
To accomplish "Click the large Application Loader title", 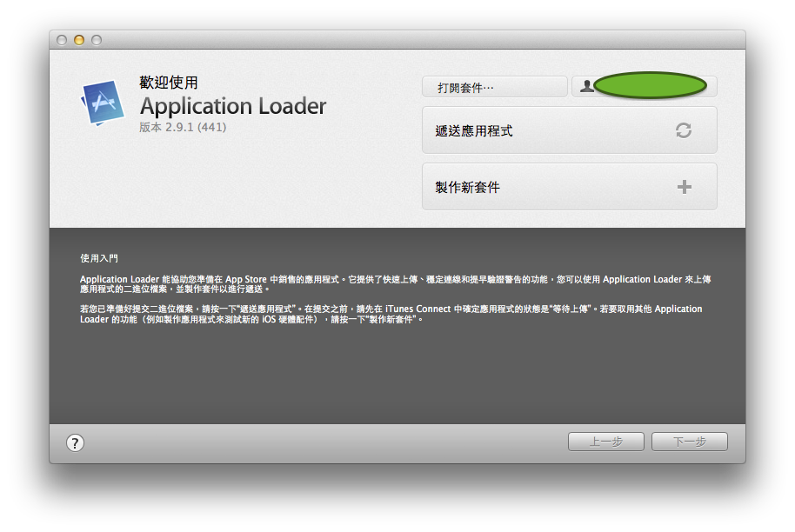I will coord(233,106).
